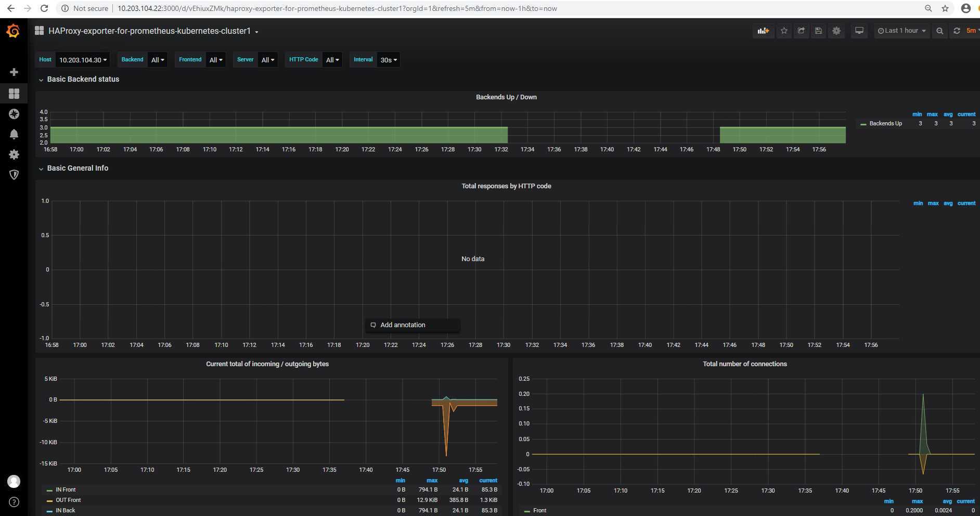The height and width of the screenshot is (516, 980).
Task: Bookmark this page with star in address bar
Action: click(945, 8)
